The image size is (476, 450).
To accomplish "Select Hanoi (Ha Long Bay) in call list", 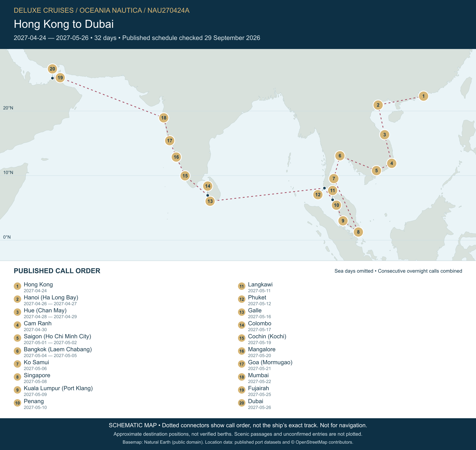I will [x=46, y=300].
